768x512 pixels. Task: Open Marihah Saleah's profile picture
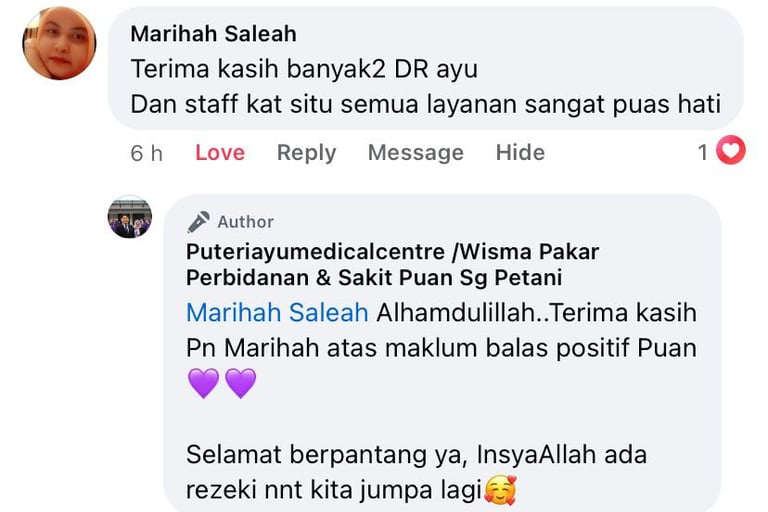tap(59, 43)
